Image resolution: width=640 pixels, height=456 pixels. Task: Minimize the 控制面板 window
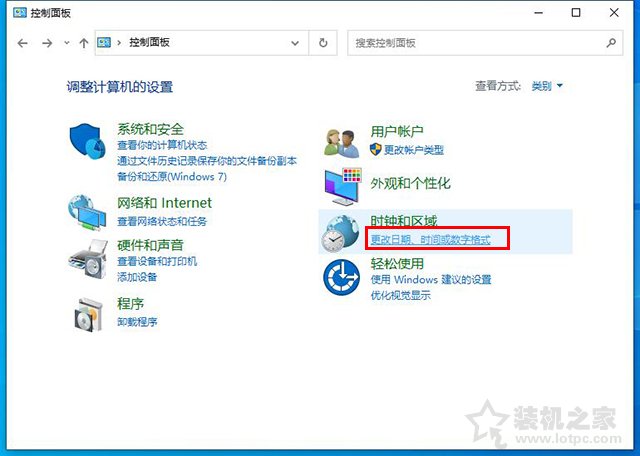click(538, 13)
